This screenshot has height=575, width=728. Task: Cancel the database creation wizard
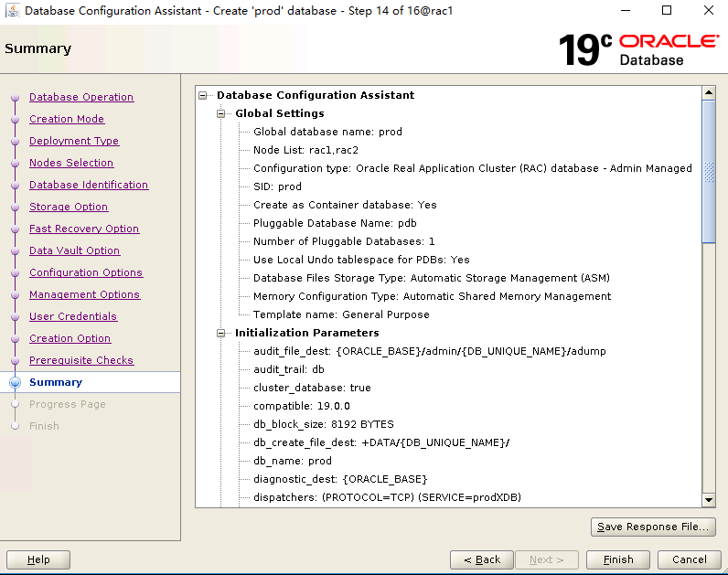[x=689, y=559]
